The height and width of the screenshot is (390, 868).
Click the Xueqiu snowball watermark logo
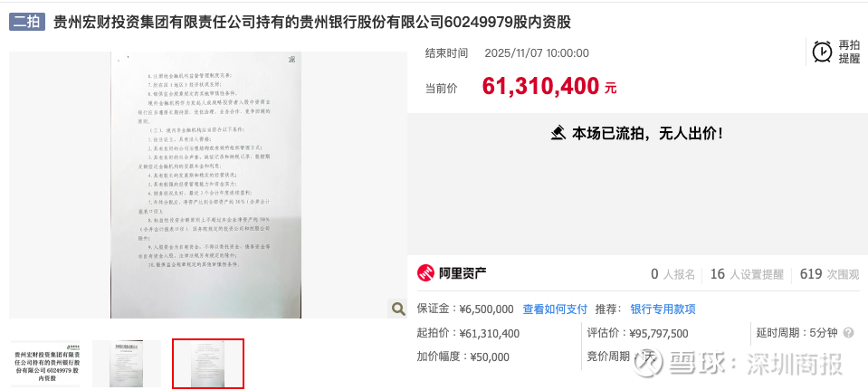click(649, 363)
